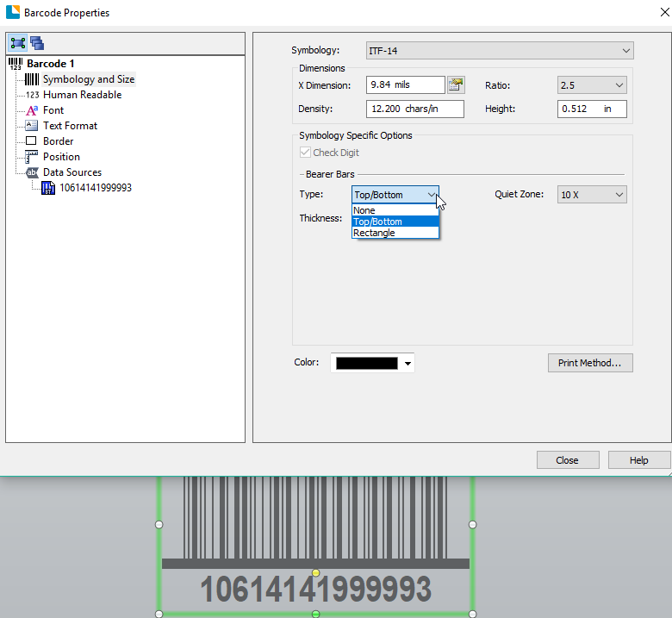
Task: Open the Ratio 2.5 dropdown
Action: [x=592, y=85]
